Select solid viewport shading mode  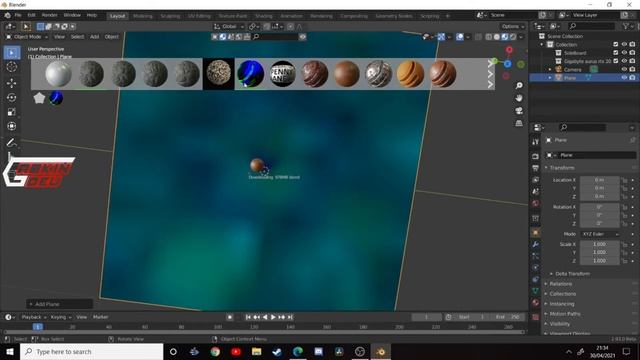[x=497, y=37]
